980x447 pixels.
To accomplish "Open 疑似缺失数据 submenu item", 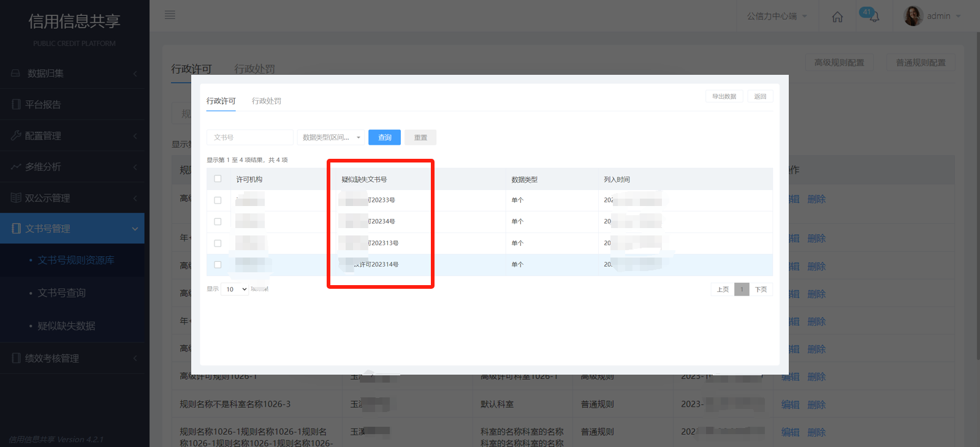I will 66,326.
